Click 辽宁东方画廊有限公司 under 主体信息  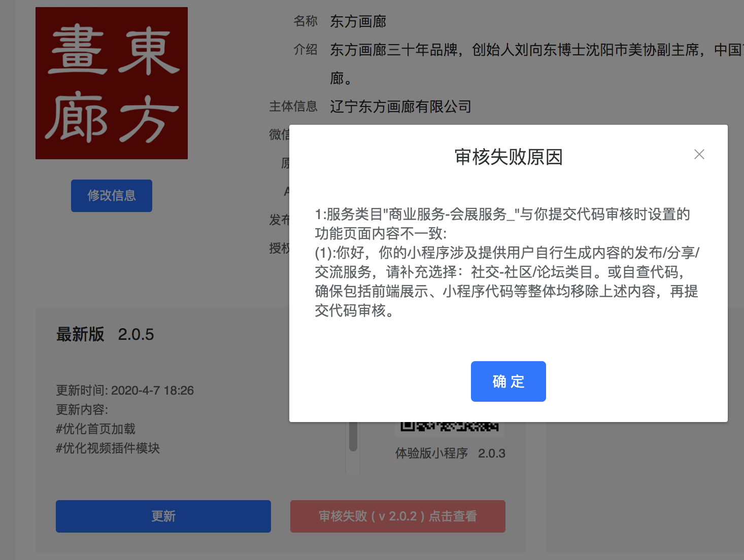400,107
